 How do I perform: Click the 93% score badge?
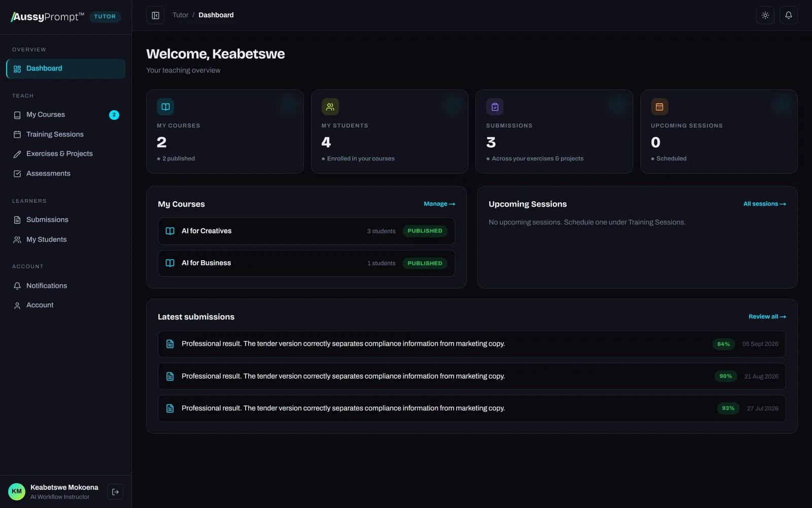tap(728, 408)
